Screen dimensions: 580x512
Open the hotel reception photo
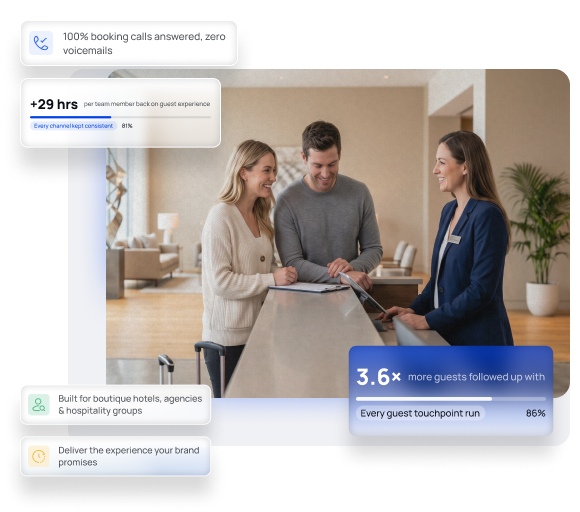[337, 233]
